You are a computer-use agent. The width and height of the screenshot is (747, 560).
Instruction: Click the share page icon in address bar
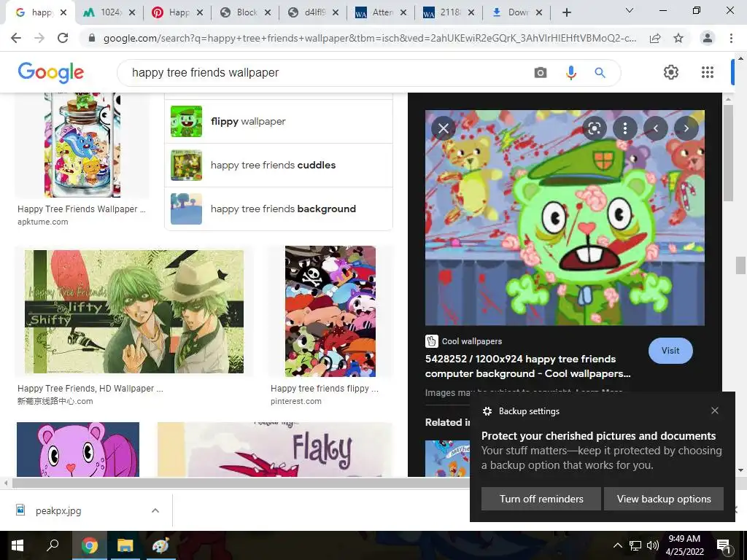click(x=655, y=38)
